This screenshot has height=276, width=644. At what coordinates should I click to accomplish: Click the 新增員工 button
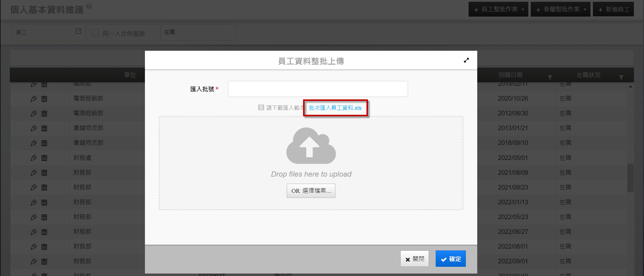613,9
